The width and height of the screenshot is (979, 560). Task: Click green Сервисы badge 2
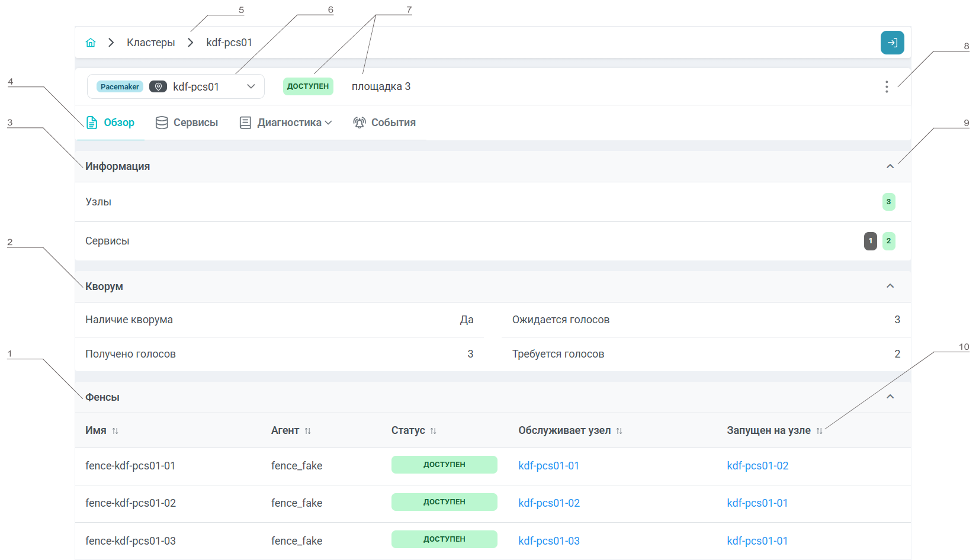click(888, 241)
